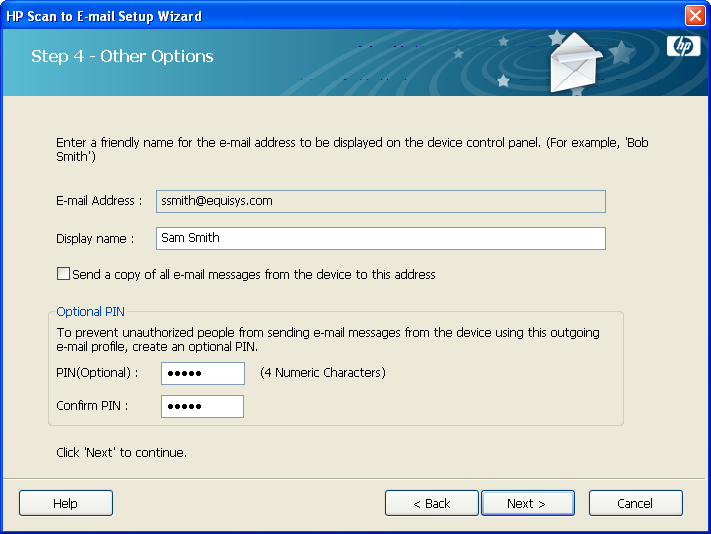The width and height of the screenshot is (711, 534).
Task: Click the envelope icon in header
Action: (575, 62)
